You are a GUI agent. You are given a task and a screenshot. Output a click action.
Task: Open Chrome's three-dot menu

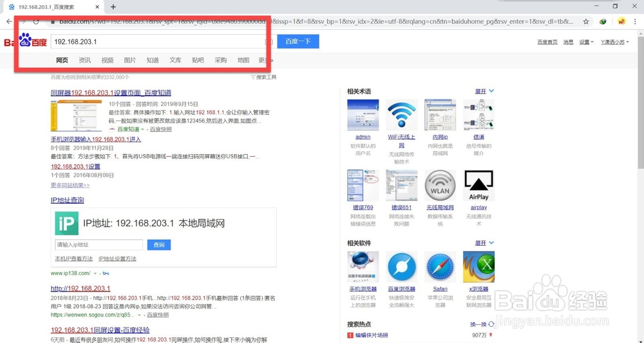[x=635, y=22]
